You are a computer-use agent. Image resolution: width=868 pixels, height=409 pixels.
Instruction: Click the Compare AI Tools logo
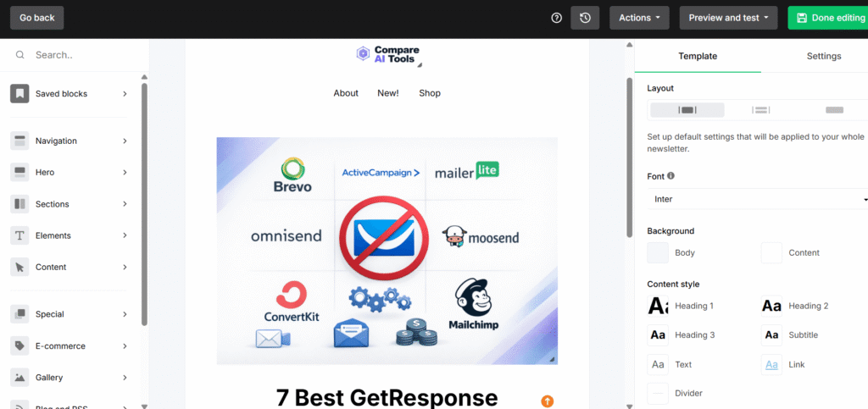click(x=387, y=54)
